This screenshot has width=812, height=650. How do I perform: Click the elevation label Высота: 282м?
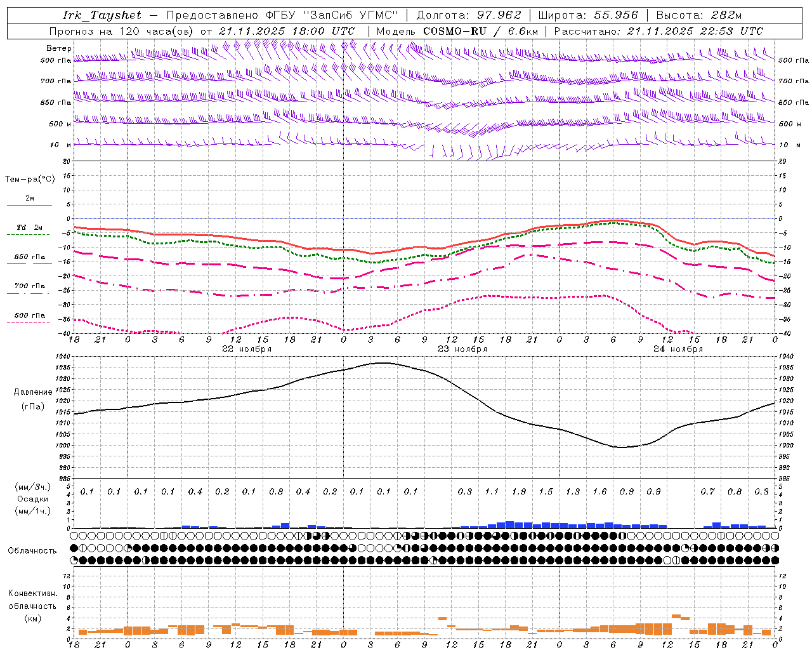(x=699, y=15)
